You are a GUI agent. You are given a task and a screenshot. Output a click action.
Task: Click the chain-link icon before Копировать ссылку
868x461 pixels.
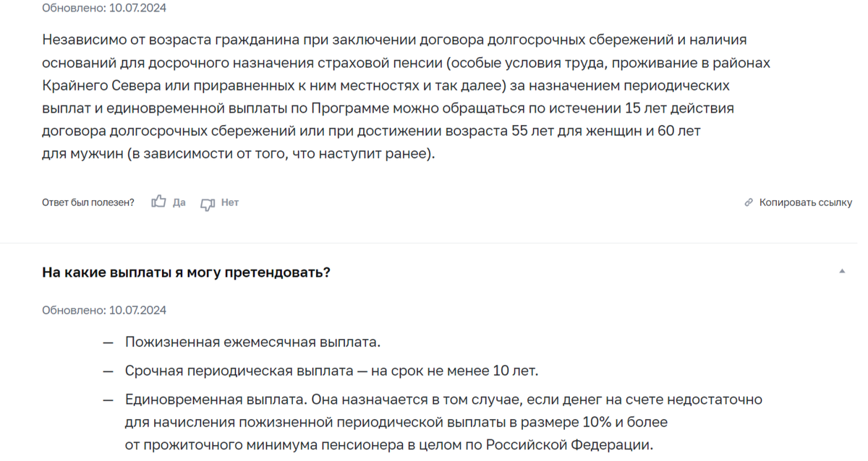[748, 202]
